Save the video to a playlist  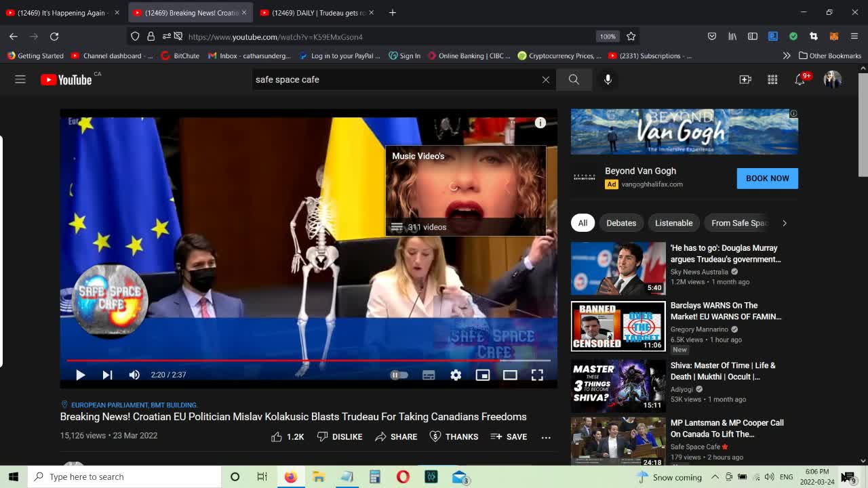pos(509,437)
